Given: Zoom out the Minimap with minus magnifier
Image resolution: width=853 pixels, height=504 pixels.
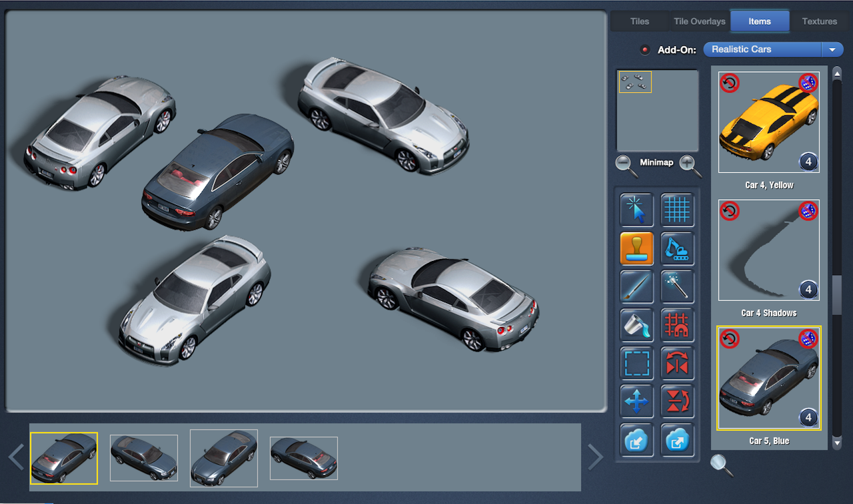Looking at the screenshot, I should tap(626, 165).
